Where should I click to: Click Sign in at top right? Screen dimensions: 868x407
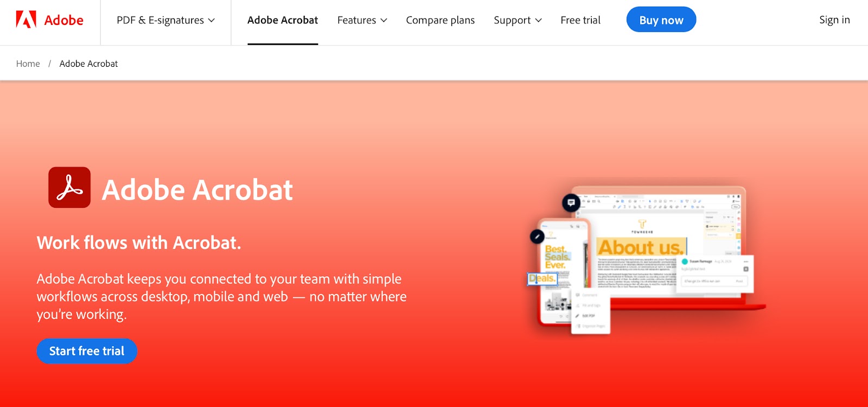pyautogui.click(x=834, y=20)
